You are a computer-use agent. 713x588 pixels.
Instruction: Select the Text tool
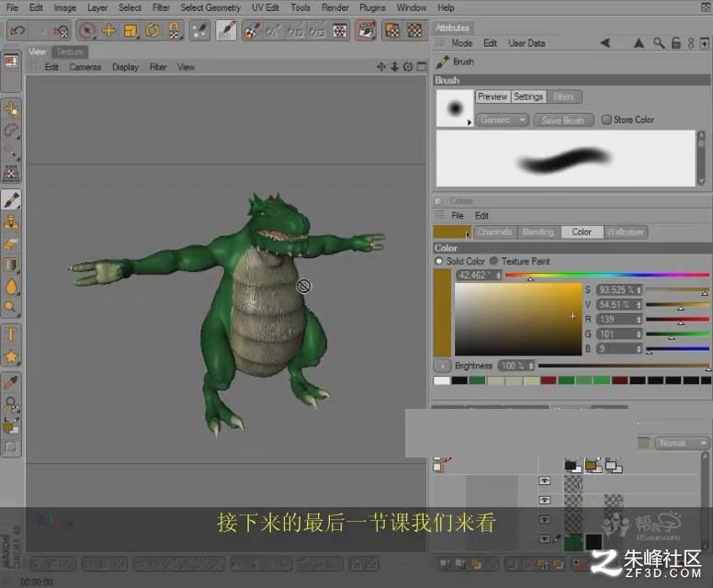tap(11, 335)
